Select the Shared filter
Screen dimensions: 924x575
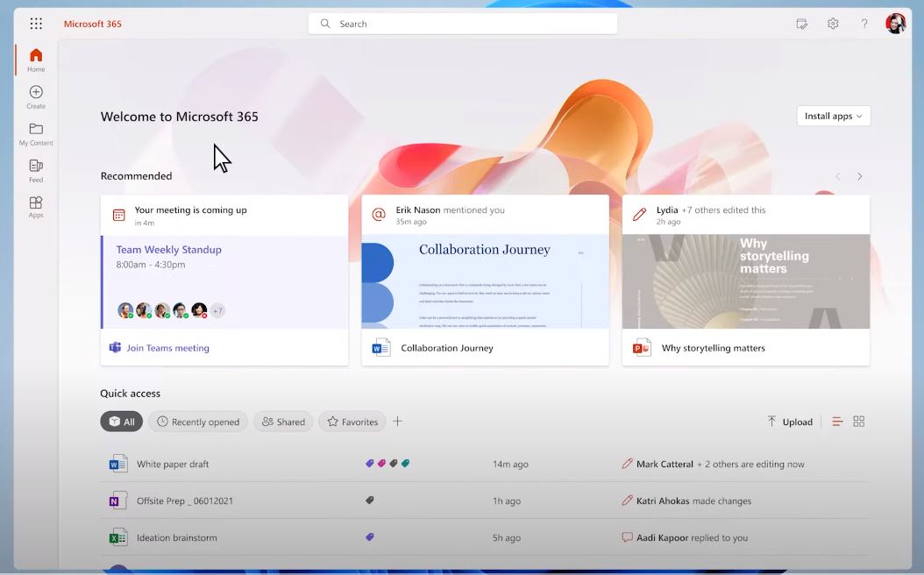283,422
